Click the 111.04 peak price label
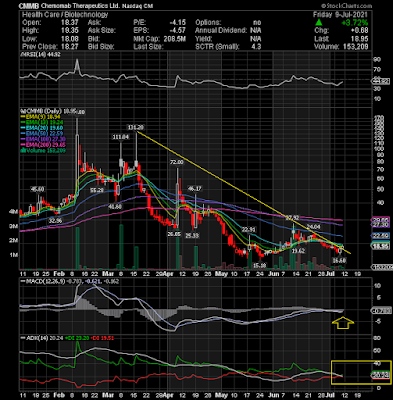The height and width of the screenshot is (400, 393). click(120, 137)
